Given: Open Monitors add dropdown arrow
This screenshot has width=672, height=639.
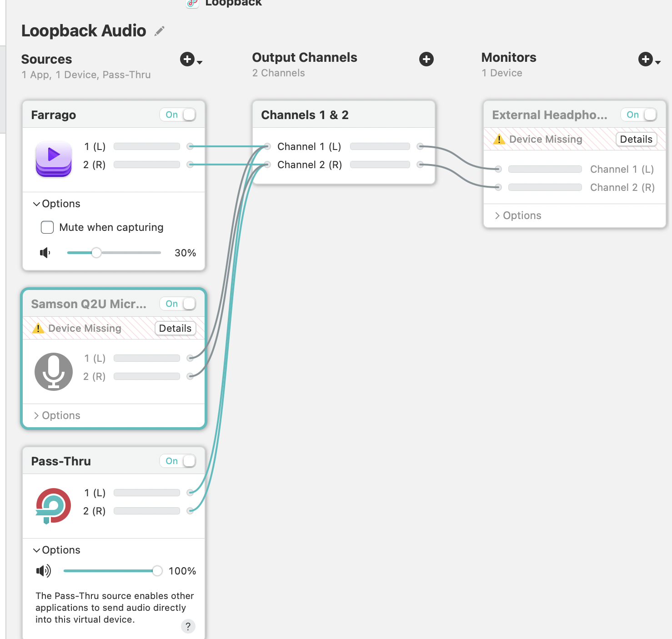Looking at the screenshot, I should (x=657, y=62).
